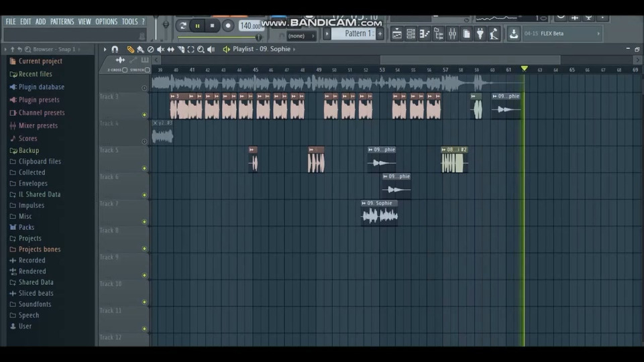Viewport: 644px width, 362px height.
Task: Open the Playlist view button
Action: pos(396,34)
